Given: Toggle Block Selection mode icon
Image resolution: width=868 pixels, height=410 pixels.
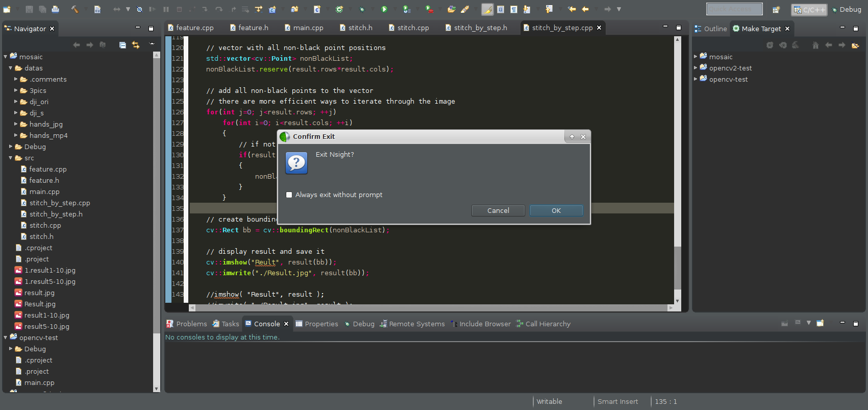Looking at the screenshot, I should point(501,9).
